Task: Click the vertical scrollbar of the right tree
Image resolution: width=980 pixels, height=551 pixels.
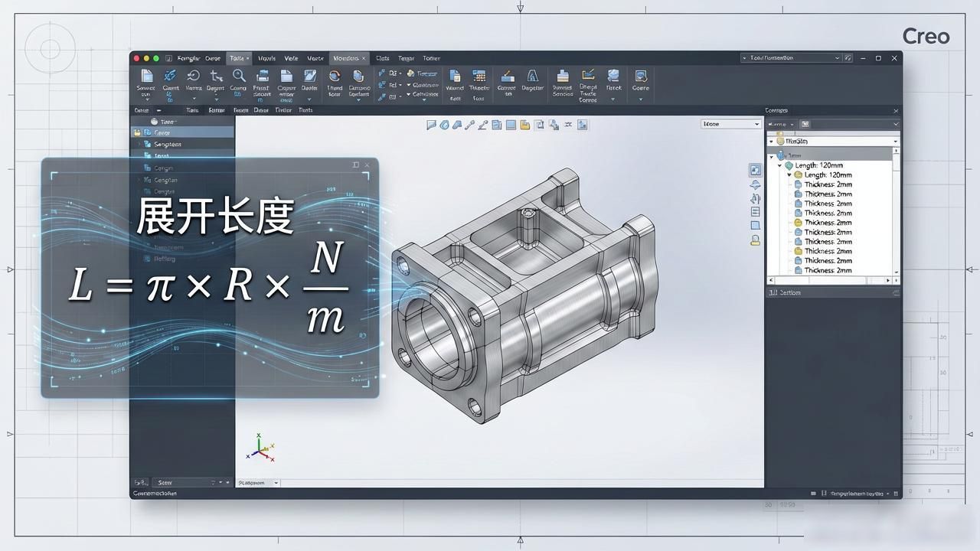Action: tap(897, 212)
